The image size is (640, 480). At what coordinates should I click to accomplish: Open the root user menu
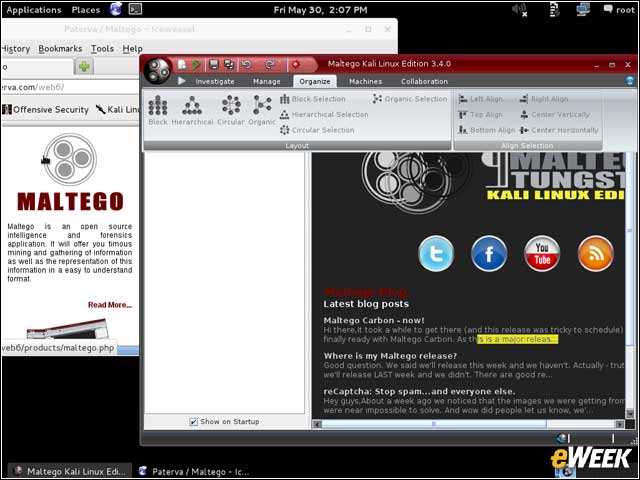(x=619, y=9)
